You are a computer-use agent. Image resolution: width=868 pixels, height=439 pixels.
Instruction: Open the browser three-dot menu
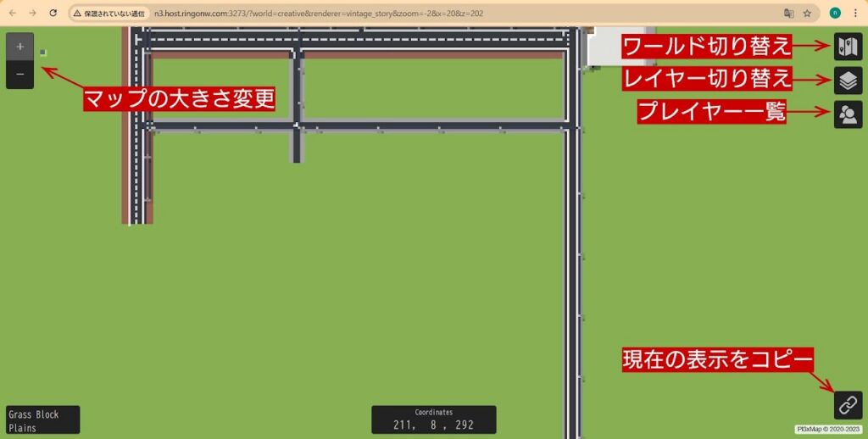tap(855, 14)
